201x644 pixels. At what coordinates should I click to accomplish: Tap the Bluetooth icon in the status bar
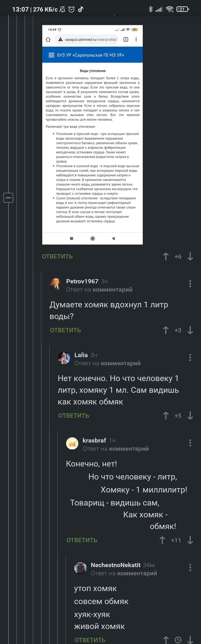pos(150,9)
